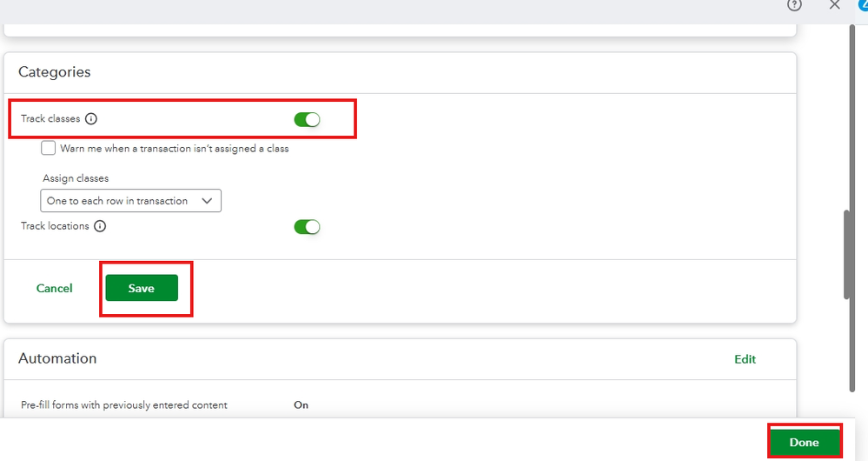Click the Categories section heading
Screen dimensions: 868x461
[x=54, y=72]
